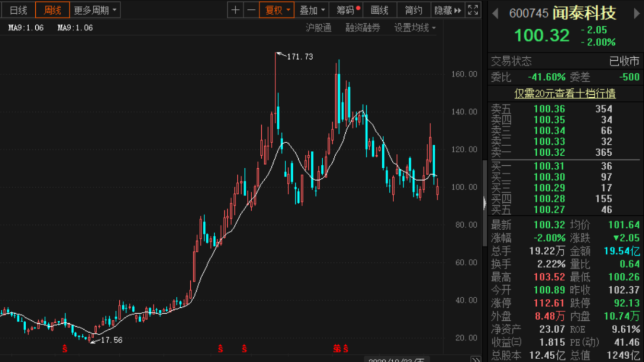This screenshot has width=644, height=362.
Task: Enable 画线 drawing tool
Action: pyautogui.click(x=379, y=10)
